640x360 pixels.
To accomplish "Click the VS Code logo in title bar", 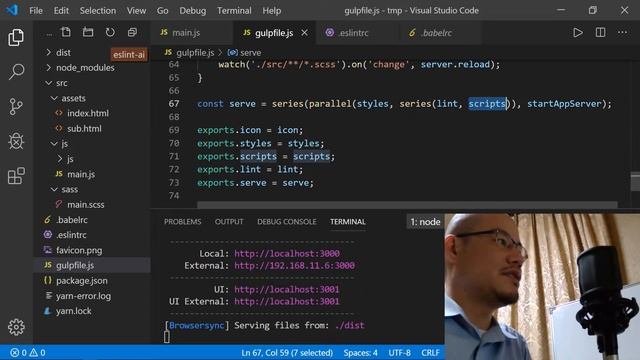I will point(12,10).
